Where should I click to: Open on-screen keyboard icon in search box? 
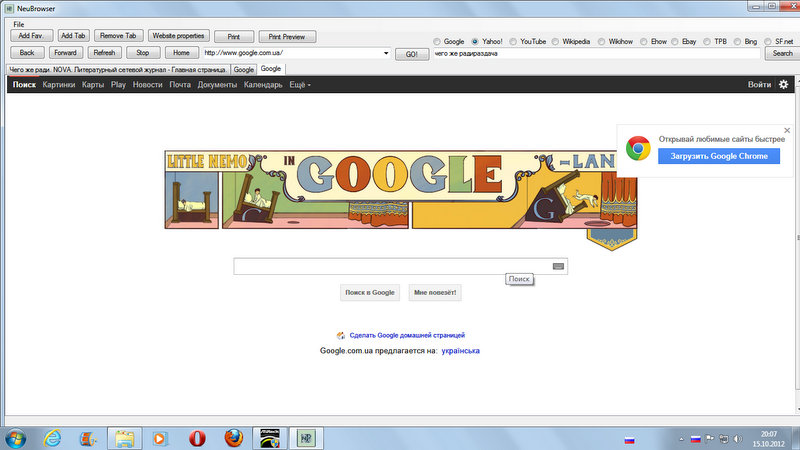558,266
